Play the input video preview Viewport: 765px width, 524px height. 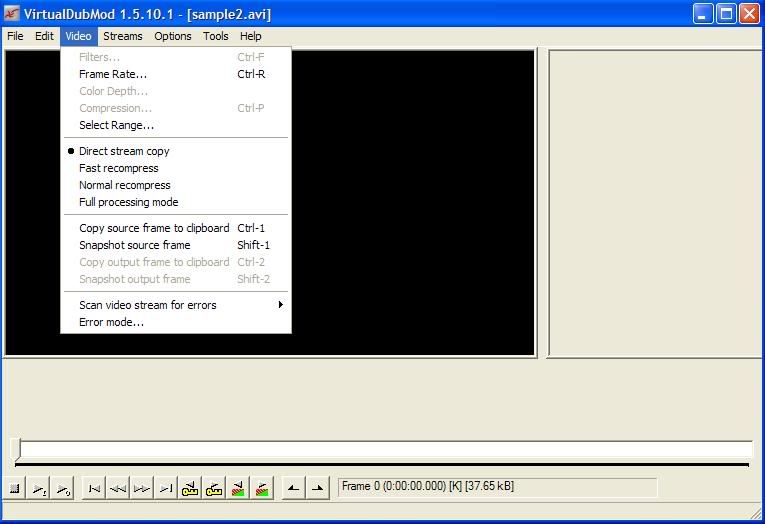click(39, 488)
